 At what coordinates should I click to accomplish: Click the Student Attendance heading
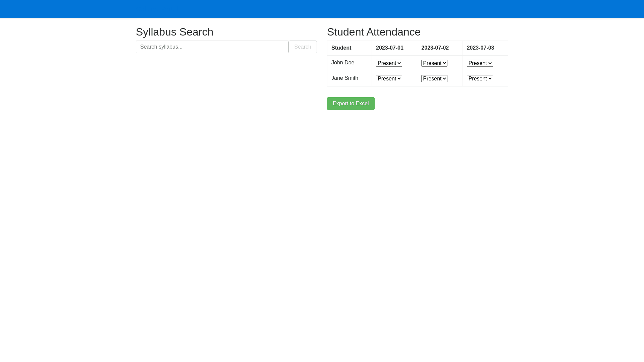tap(374, 32)
